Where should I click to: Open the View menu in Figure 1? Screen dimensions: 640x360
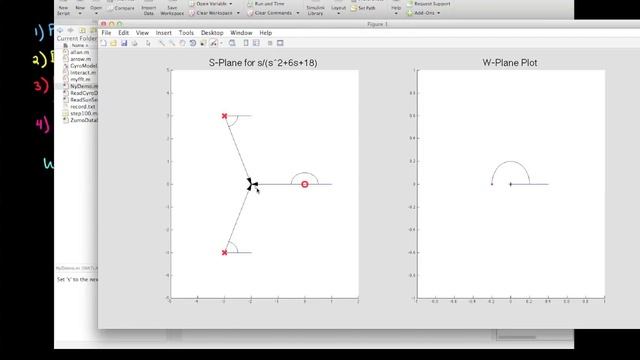tap(142, 33)
